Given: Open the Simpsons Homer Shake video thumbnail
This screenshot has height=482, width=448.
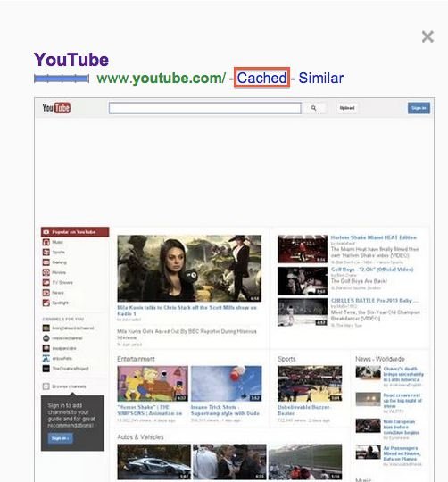Looking at the screenshot, I should [x=153, y=383].
